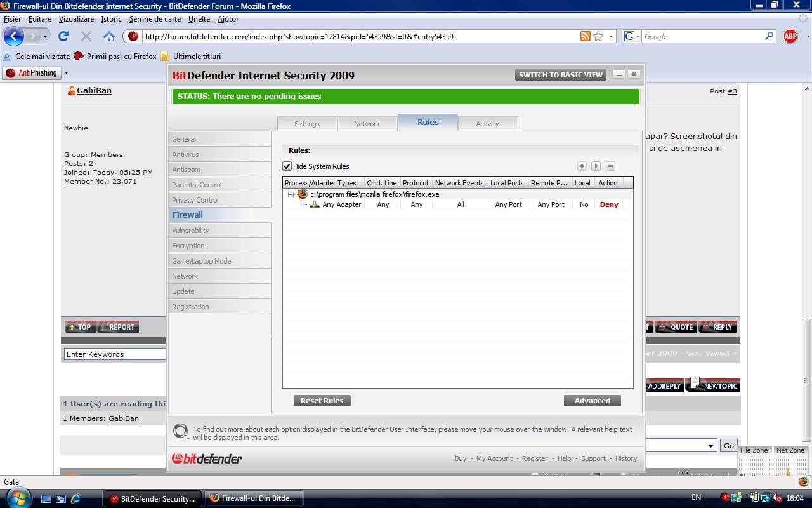812x508 pixels.
Task: Open the Update section
Action: coord(220,291)
